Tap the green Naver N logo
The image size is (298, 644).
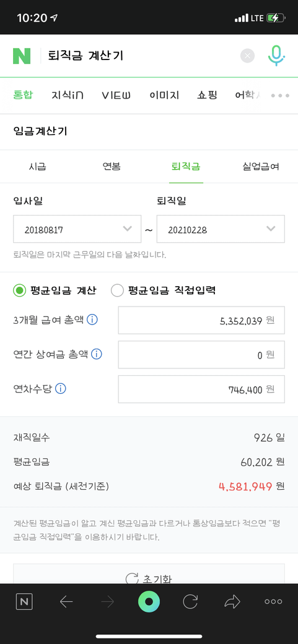pyautogui.click(x=21, y=56)
